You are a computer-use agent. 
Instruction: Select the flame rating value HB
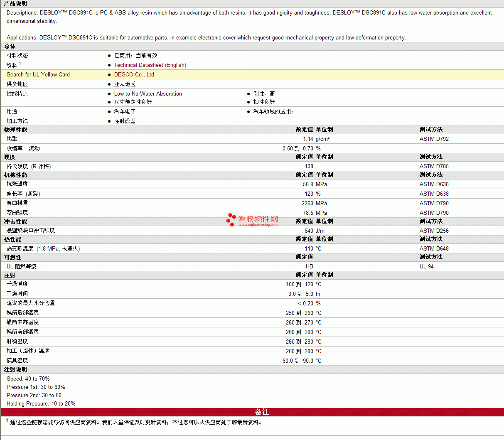pyautogui.click(x=310, y=266)
